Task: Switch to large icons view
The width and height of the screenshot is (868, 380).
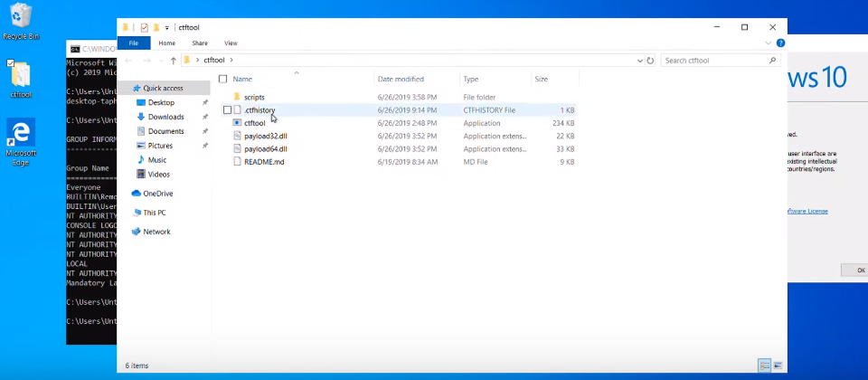Action: coord(778,366)
